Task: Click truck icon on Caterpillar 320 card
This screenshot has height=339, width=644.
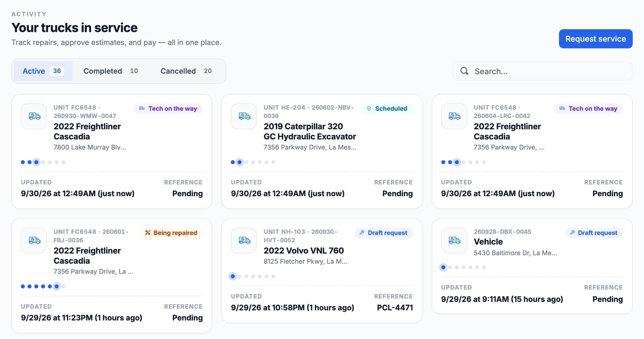Action: pos(244,116)
